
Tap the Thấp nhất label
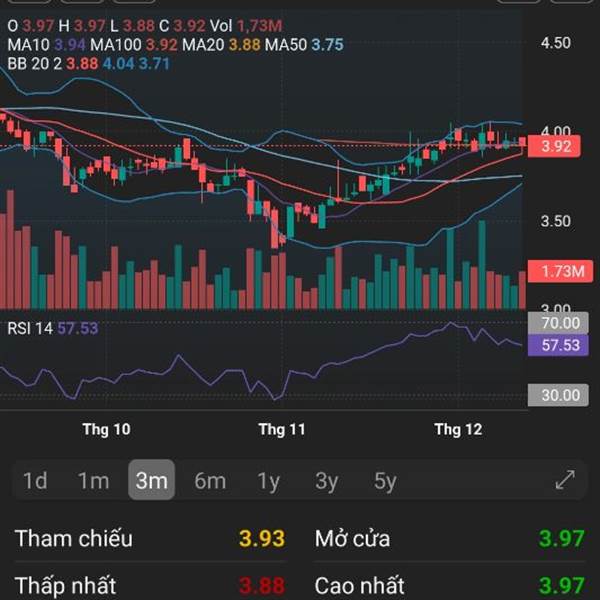[x=65, y=585]
